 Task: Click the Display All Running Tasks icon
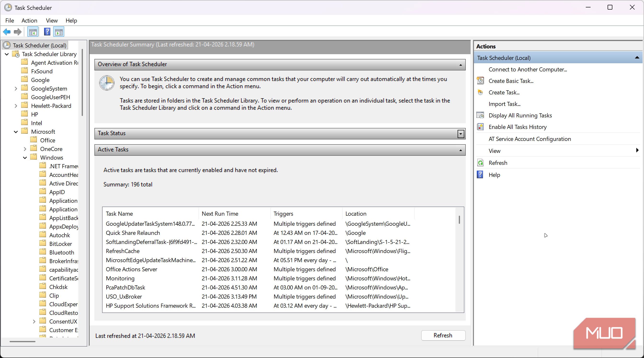tap(480, 115)
